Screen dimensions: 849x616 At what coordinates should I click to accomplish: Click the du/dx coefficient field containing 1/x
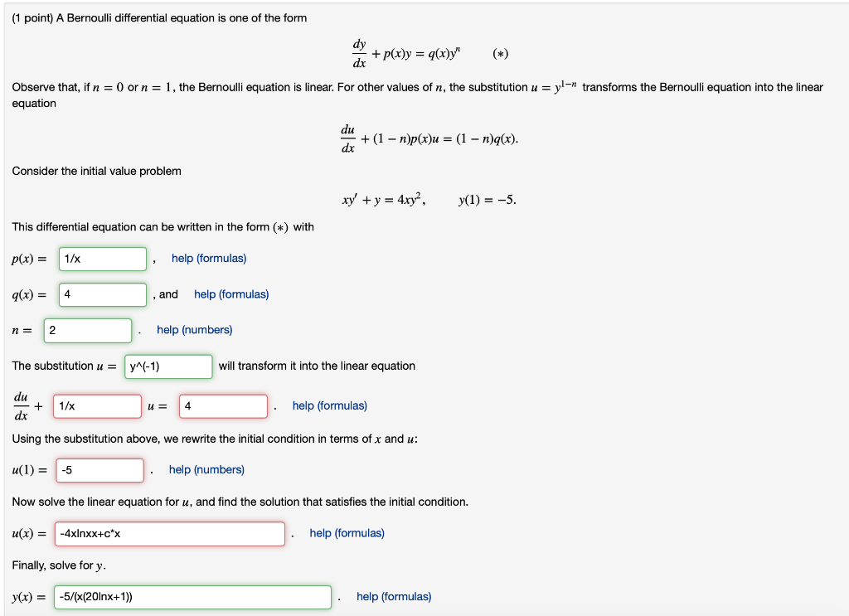click(97, 405)
